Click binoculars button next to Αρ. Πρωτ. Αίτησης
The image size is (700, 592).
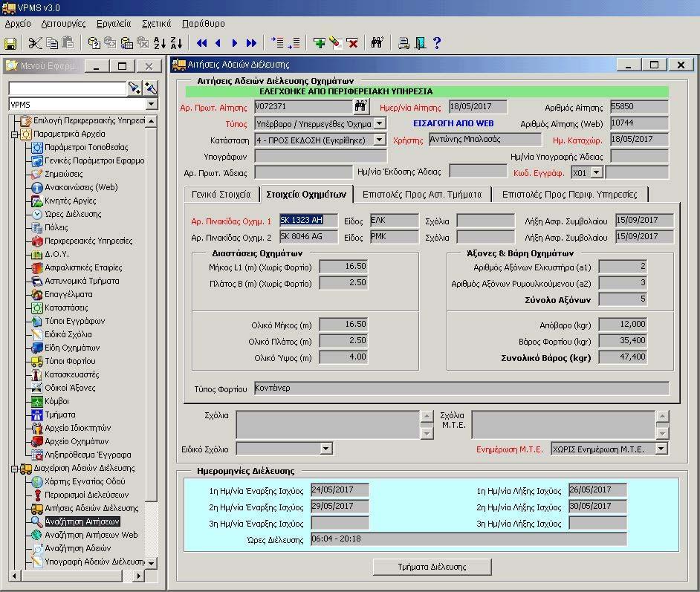coord(360,106)
